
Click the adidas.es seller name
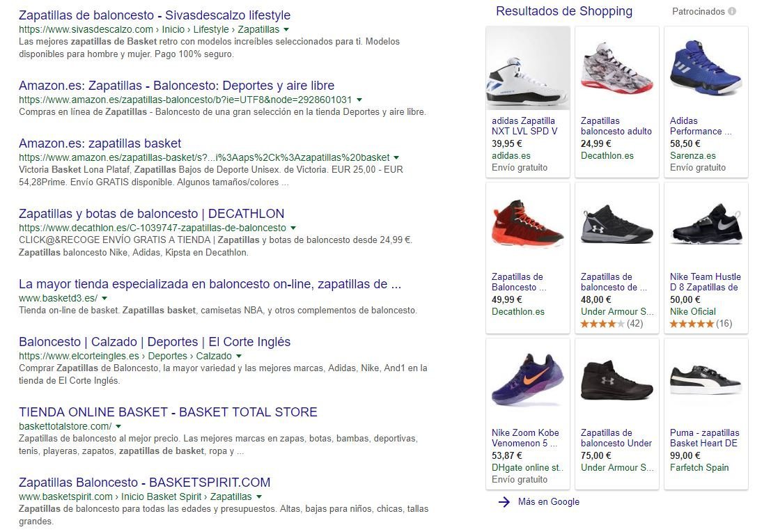coord(511,155)
